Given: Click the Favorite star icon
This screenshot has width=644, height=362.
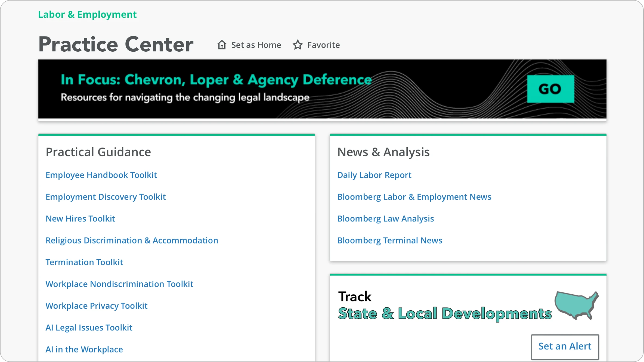Looking at the screenshot, I should 298,45.
